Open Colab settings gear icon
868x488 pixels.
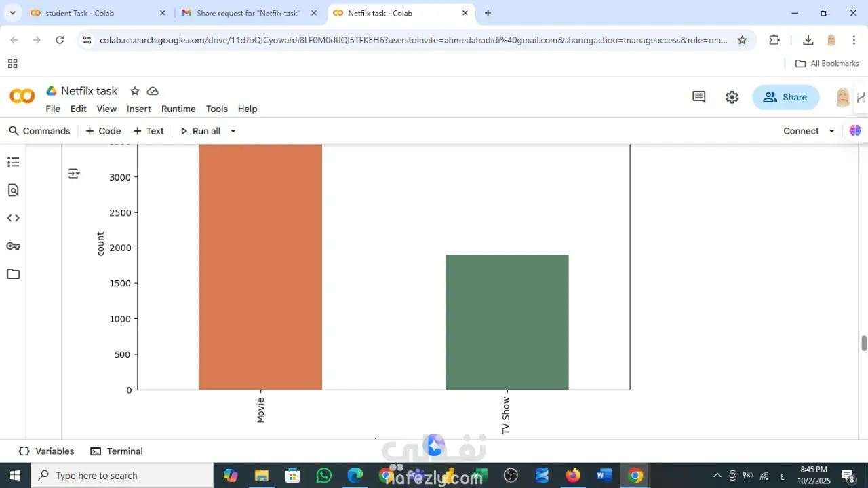pos(732,97)
